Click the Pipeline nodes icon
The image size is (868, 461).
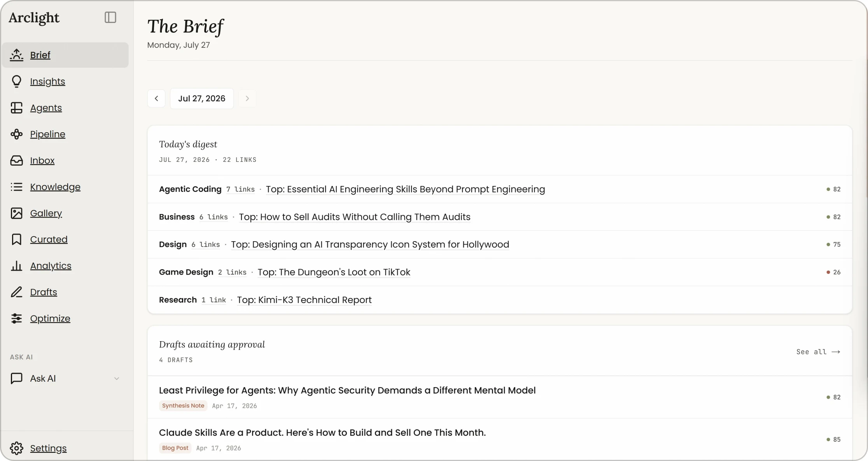tap(16, 134)
